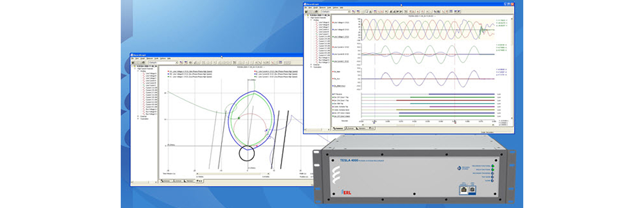Select Line Voltage B in impedance window tree

click(151, 76)
